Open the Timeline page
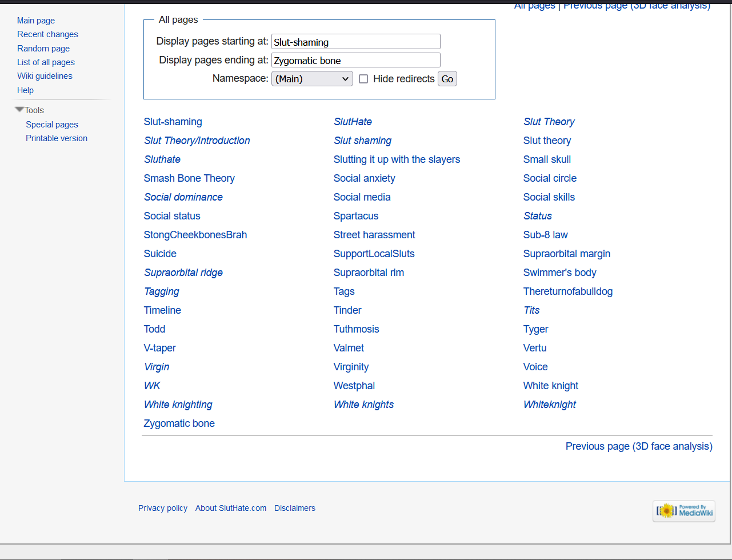Viewport: 732px width, 560px height. point(162,310)
